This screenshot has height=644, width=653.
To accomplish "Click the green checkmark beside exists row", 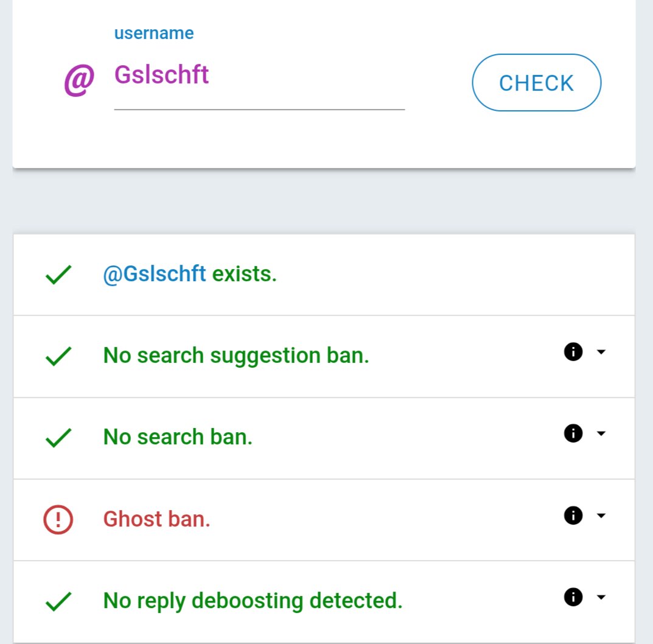I will pyautogui.click(x=58, y=275).
